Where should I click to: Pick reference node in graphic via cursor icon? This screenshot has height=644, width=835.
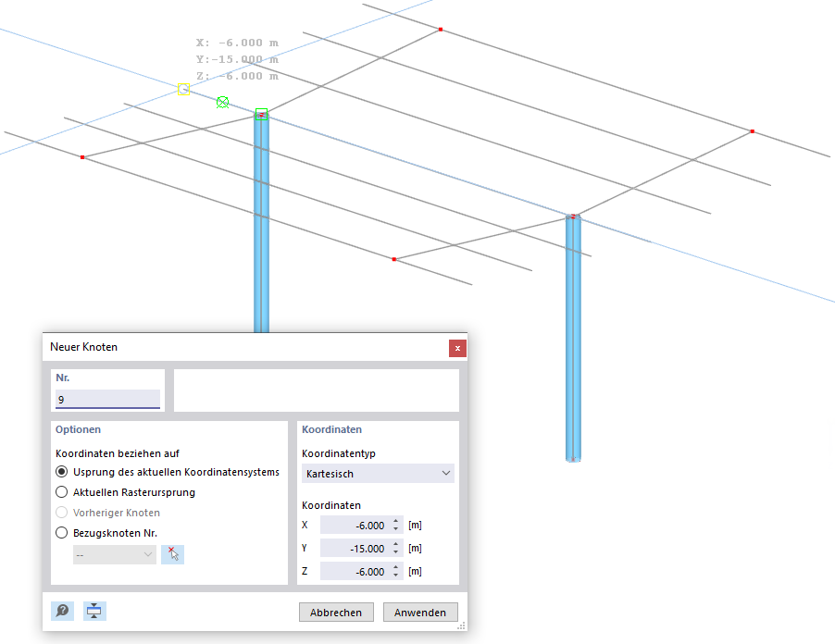(172, 554)
